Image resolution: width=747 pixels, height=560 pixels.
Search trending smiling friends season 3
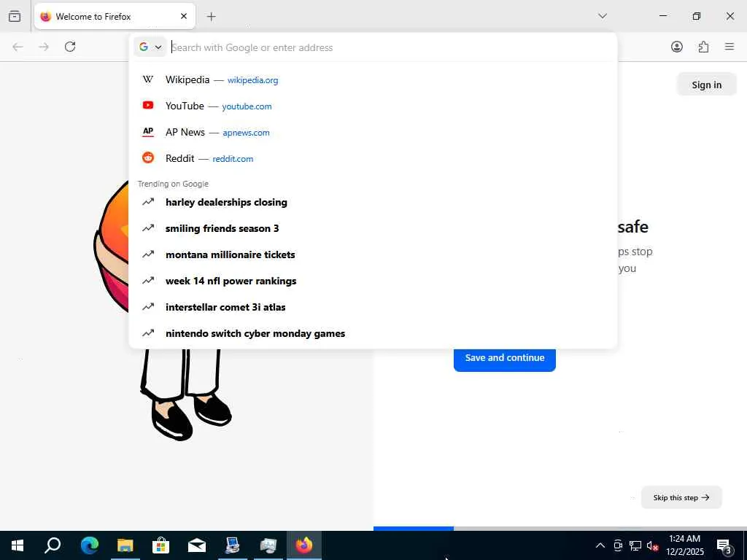pyautogui.click(x=373, y=228)
